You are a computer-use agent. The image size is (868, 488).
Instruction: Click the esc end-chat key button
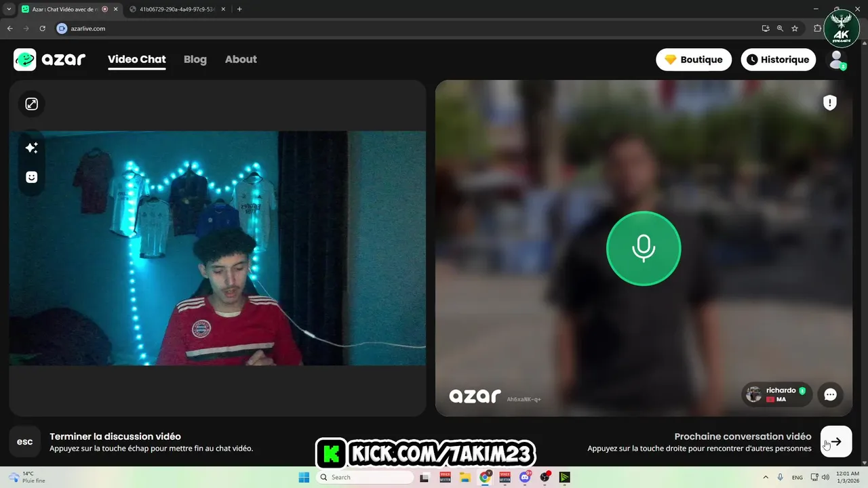coord(25,442)
